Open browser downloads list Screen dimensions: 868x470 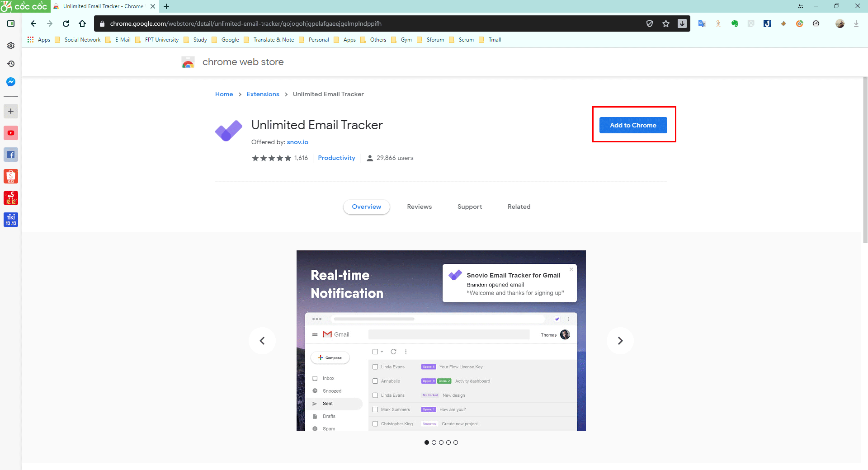click(x=856, y=23)
